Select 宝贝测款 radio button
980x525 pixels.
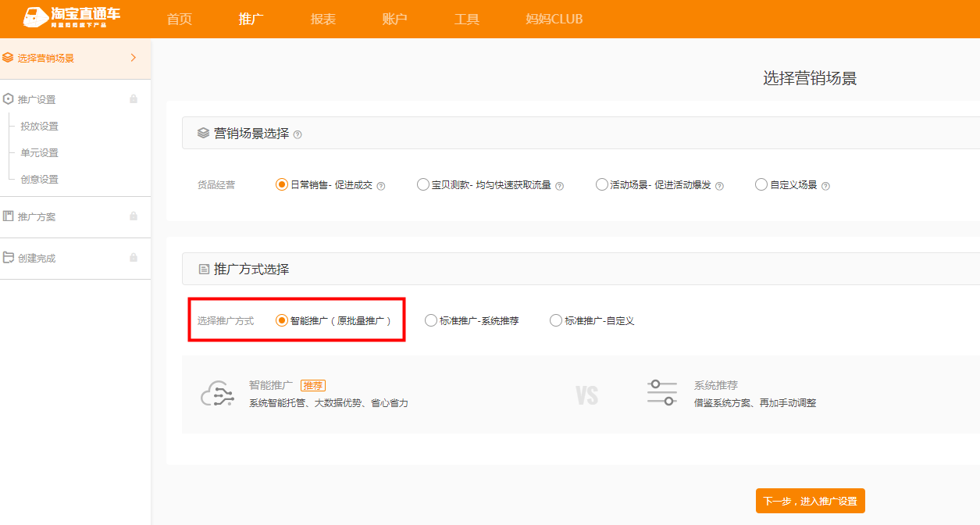tap(423, 185)
